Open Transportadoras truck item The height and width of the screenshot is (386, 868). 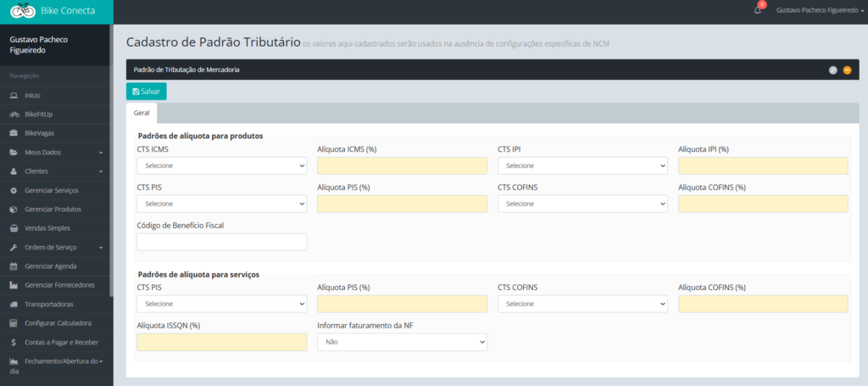tap(48, 304)
